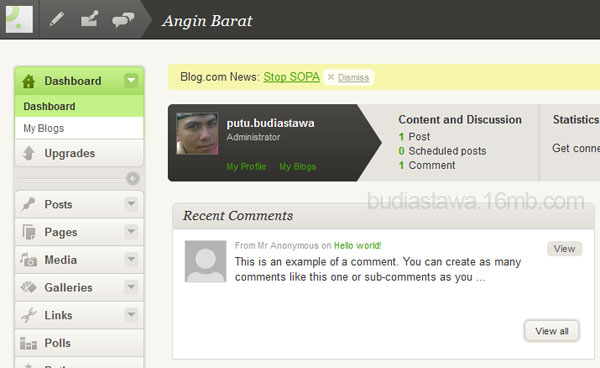
Task: Click the 1 Comment count
Action: [x=427, y=165]
